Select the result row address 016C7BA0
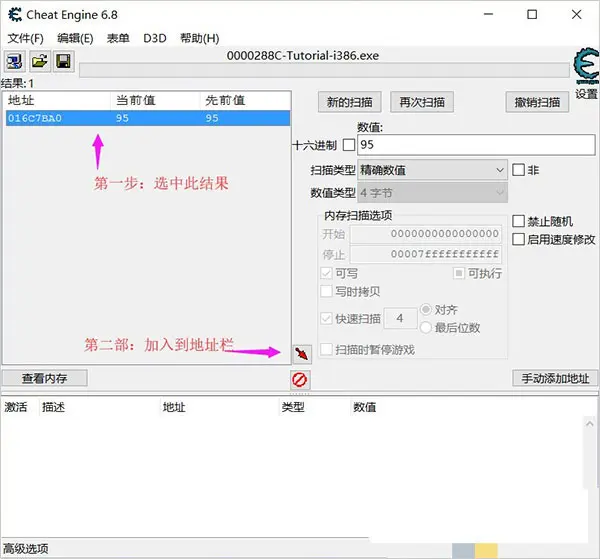 (x=35, y=118)
